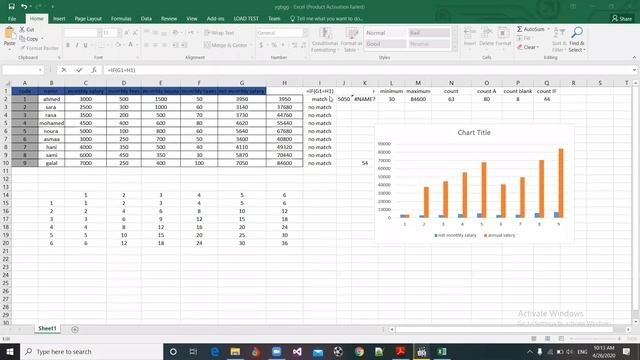Open Find & Select magnifier

(577, 40)
